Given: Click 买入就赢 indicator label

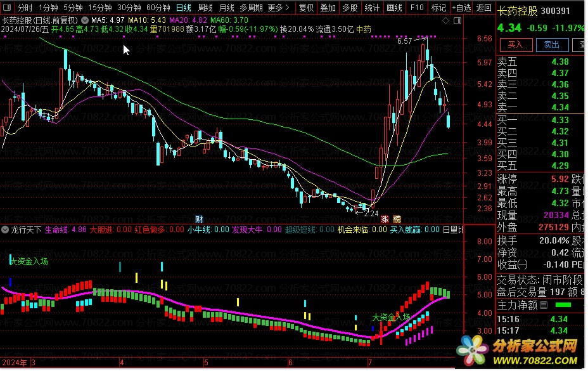Looking at the screenshot, I should (415, 230).
